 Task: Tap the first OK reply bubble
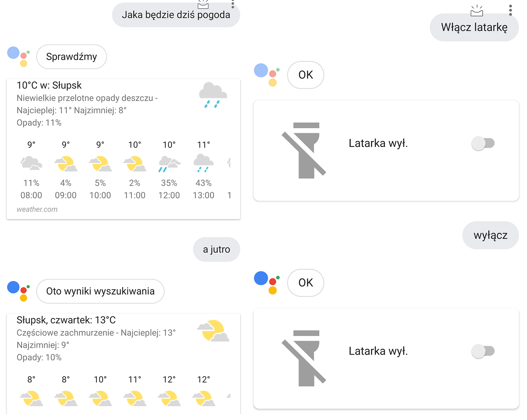click(x=305, y=75)
